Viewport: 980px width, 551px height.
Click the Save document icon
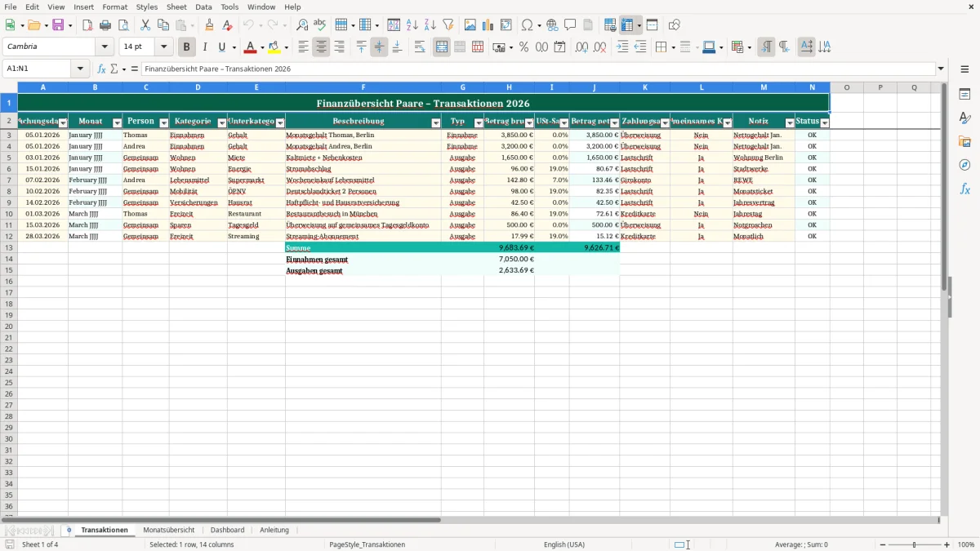(x=58, y=25)
